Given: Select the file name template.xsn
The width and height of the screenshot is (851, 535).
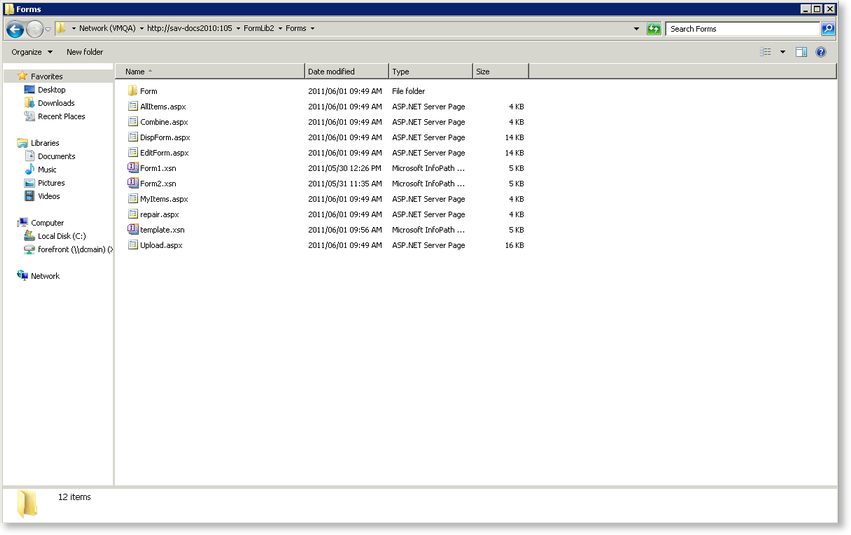Looking at the screenshot, I should pyautogui.click(x=162, y=230).
